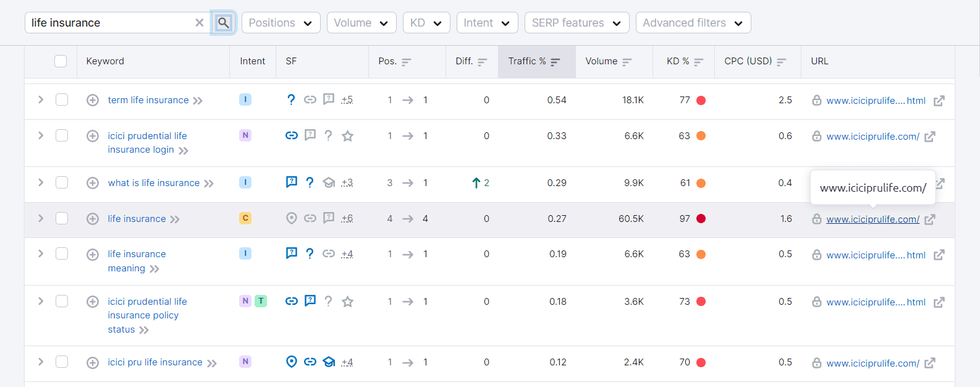This screenshot has height=387, width=980.
Task: Select the 'life insurance' row checkbox
Action: (x=62, y=218)
